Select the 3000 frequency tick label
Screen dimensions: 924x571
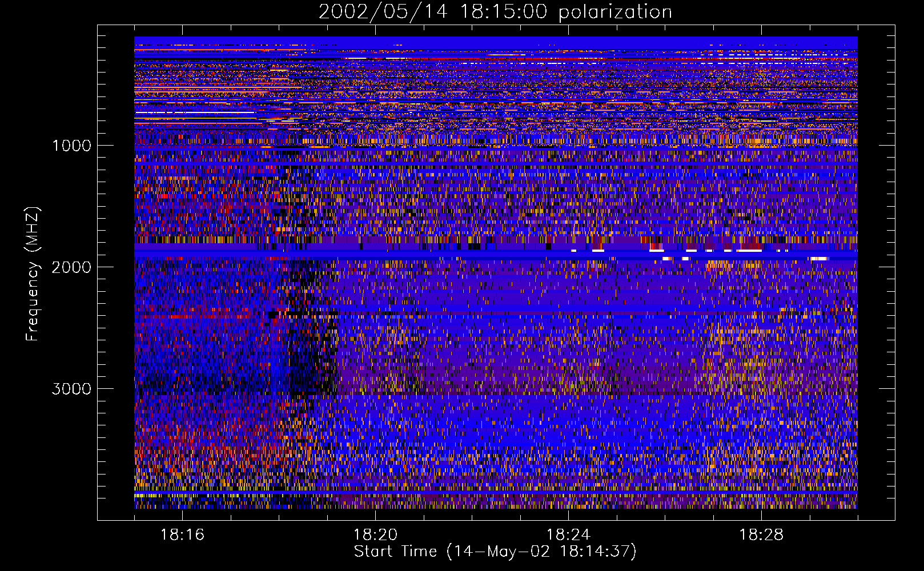71,389
